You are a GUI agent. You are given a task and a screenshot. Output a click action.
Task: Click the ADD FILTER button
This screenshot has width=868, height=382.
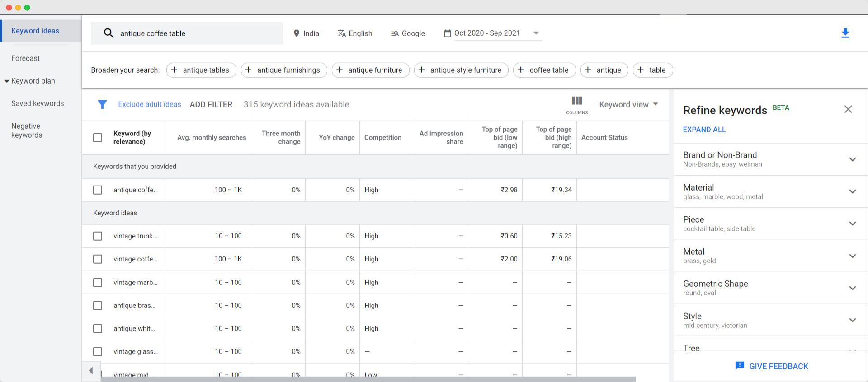211,105
